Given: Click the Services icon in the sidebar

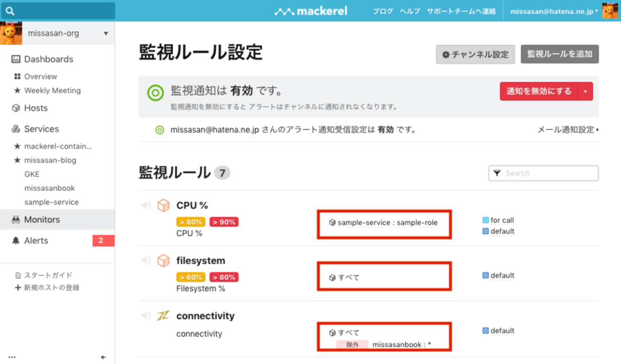Looking at the screenshot, I should coord(16,129).
